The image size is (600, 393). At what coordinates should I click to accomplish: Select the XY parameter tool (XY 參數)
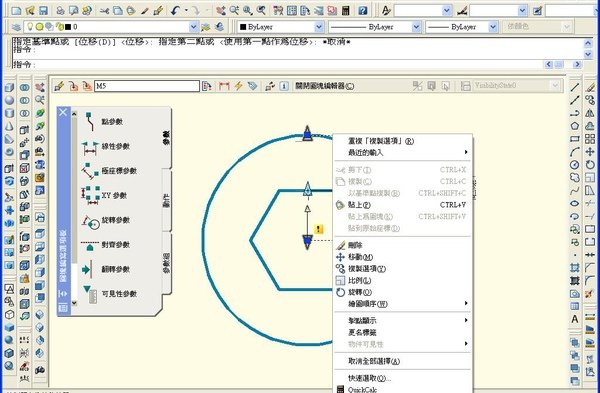coord(104,196)
